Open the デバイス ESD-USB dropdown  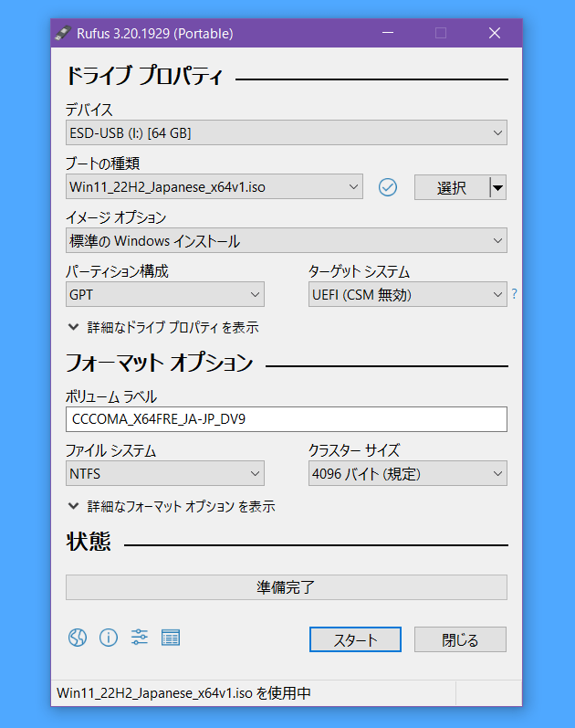[287, 132]
